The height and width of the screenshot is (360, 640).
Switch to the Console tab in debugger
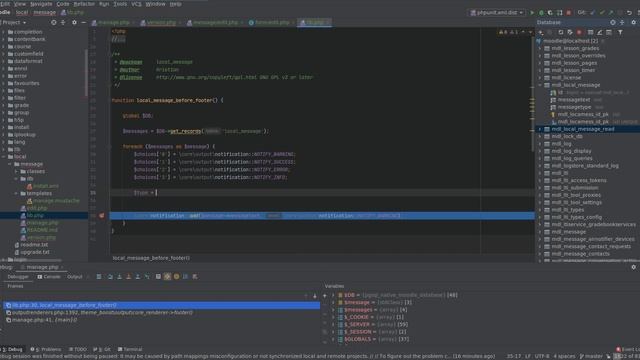pyautogui.click(x=49, y=277)
